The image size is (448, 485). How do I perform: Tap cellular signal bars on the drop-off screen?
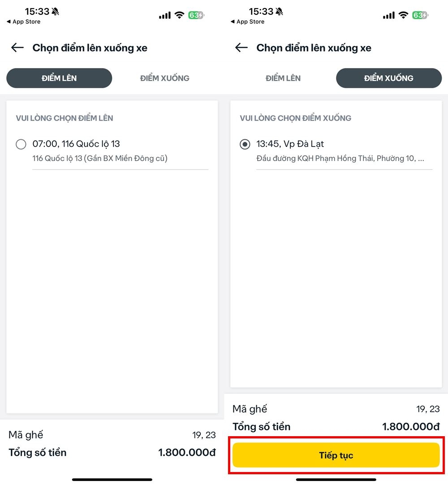point(389,16)
